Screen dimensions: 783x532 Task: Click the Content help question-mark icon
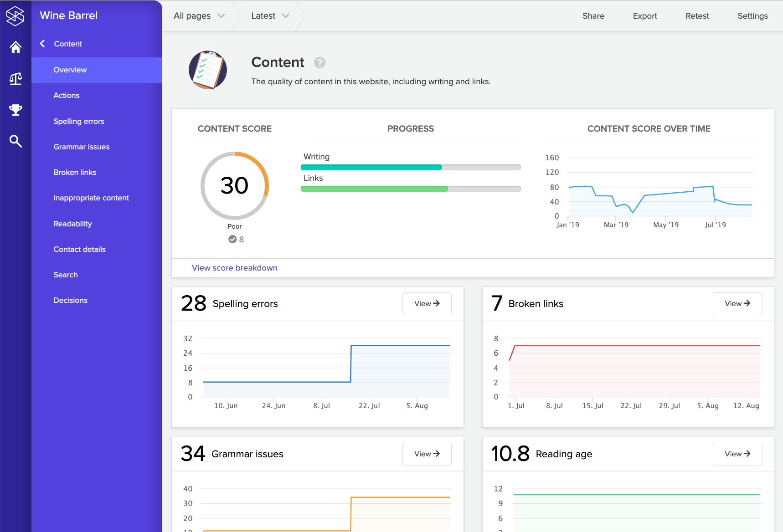coord(319,63)
